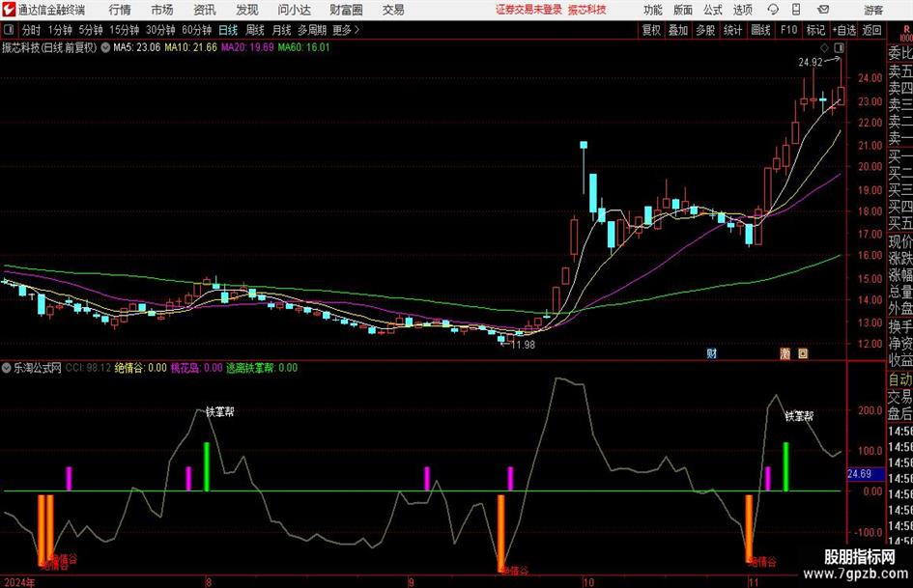Open the 公式 menu
This screenshot has height=588, width=913.
pos(713,10)
